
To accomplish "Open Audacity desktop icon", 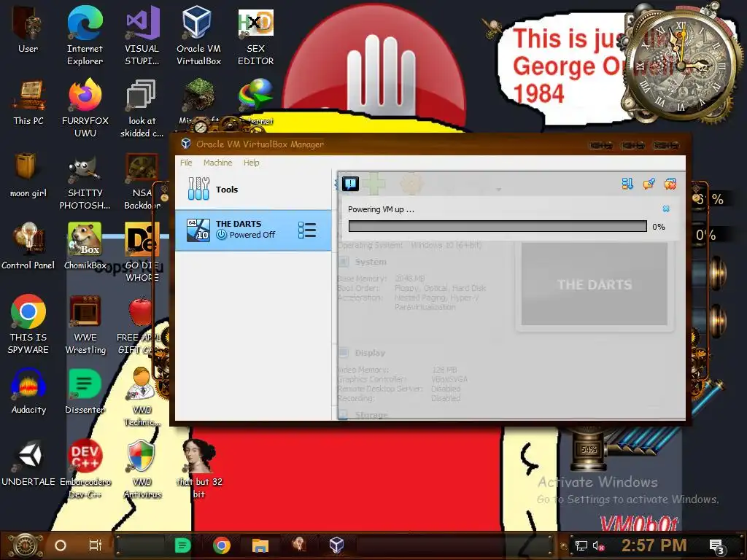I will coord(28,392).
